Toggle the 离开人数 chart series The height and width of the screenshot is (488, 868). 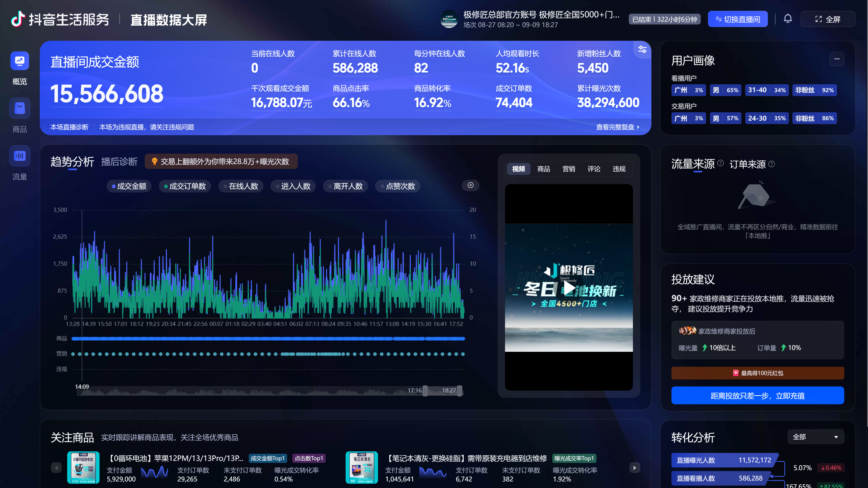[345, 186]
